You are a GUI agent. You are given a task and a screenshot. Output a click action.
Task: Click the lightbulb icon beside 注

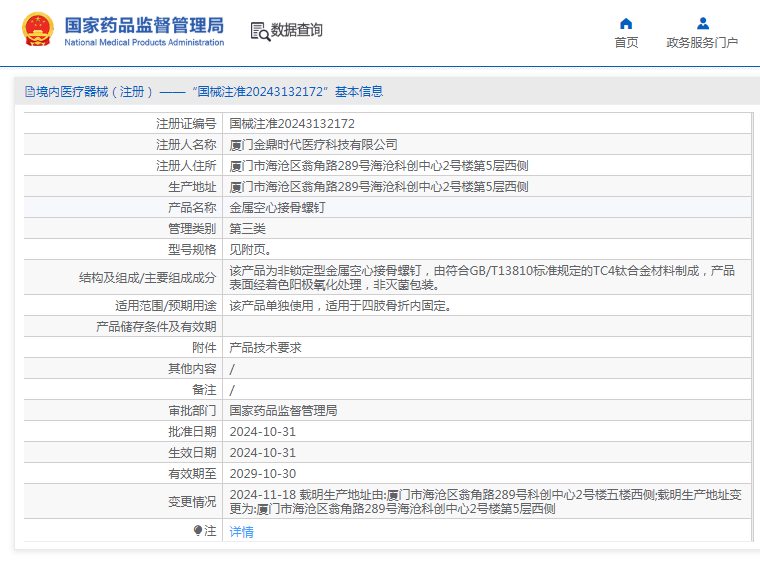(198, 530)
